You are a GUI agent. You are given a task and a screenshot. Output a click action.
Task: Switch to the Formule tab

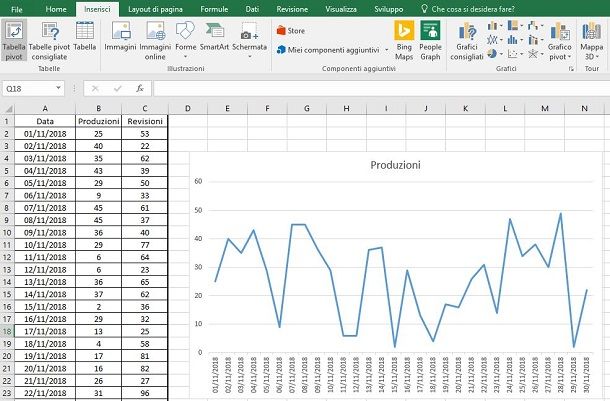[214, 9]
